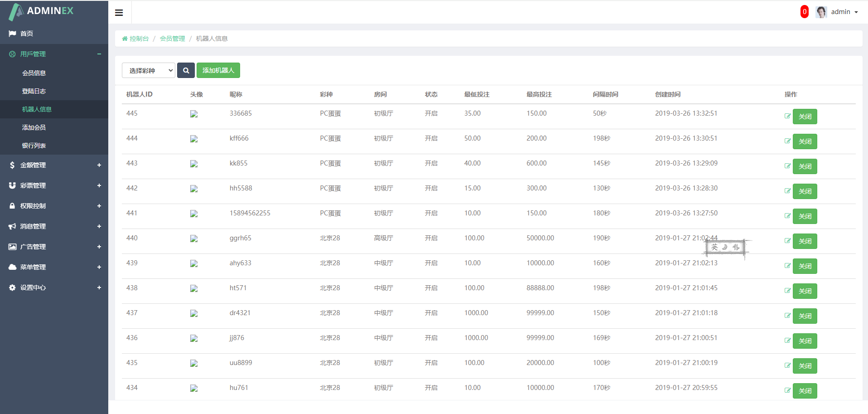Image resolution: width=868 pixels, height=414 pixels.
Task: Click the avatar image of robot 443
Action: click(x=194, y=164)
